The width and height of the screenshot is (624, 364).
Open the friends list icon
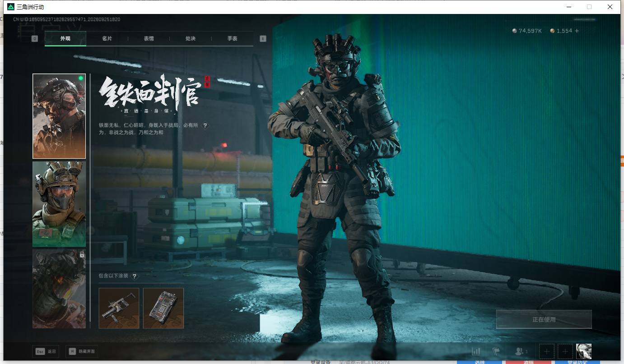click(521, 351)
